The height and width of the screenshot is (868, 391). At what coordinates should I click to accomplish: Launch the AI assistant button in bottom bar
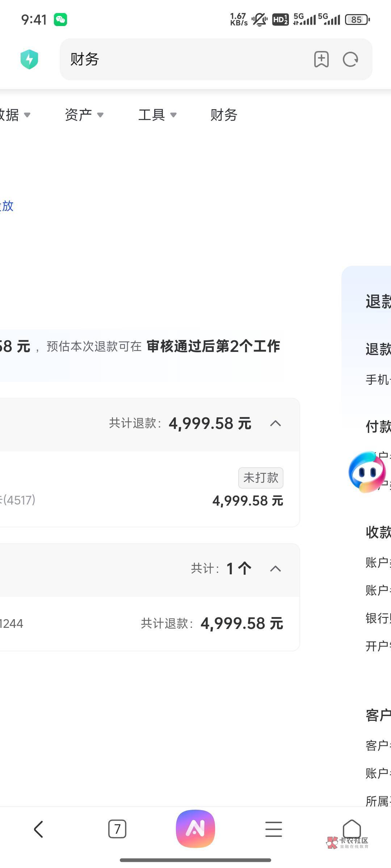pyautogui.click(x=195, y=829)
